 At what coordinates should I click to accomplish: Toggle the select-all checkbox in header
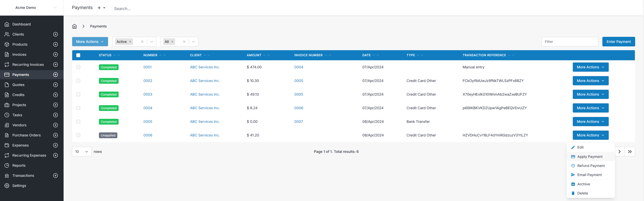click(78, 55)
